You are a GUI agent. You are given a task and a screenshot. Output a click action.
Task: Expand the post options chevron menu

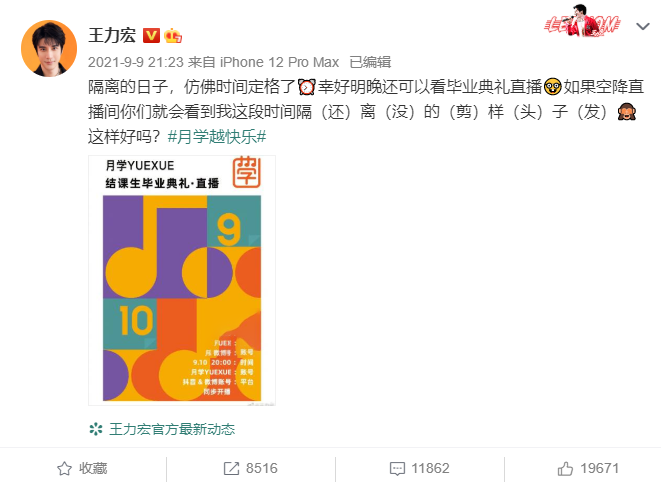(642, 27)
